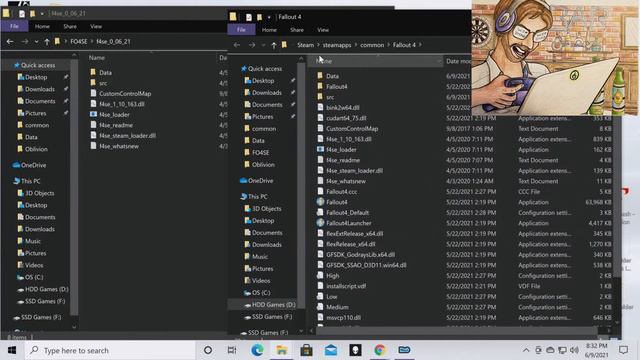Select Fallout4 application icon in Fallout 4 window
640x360 pixels.
point(320,202)
